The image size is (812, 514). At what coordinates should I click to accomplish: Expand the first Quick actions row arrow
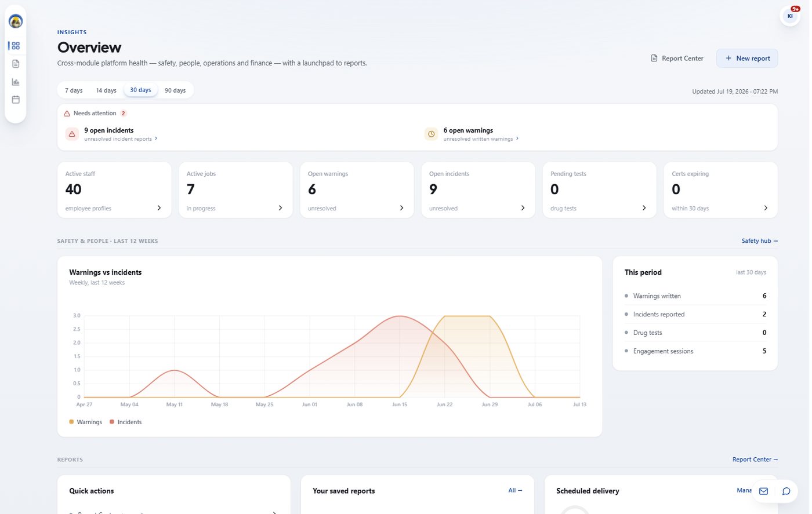(x=274, y=512)
